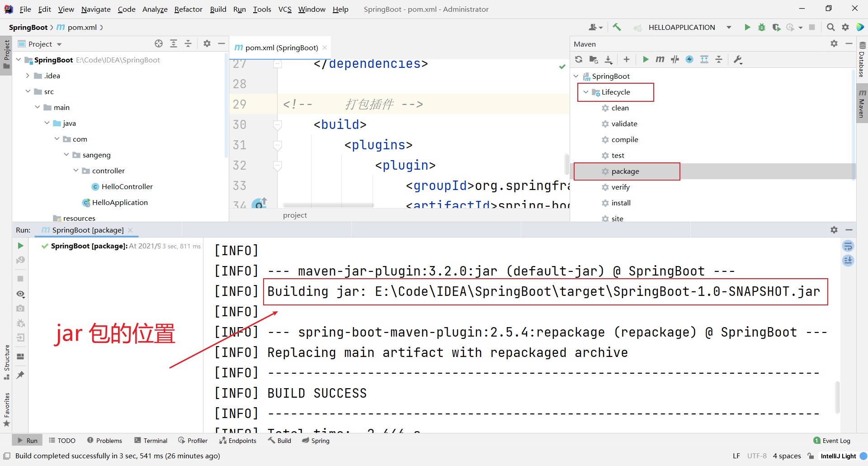Click the console vertical scrollbar
This screenshot has width=868, height=466.
coord(838,397)
